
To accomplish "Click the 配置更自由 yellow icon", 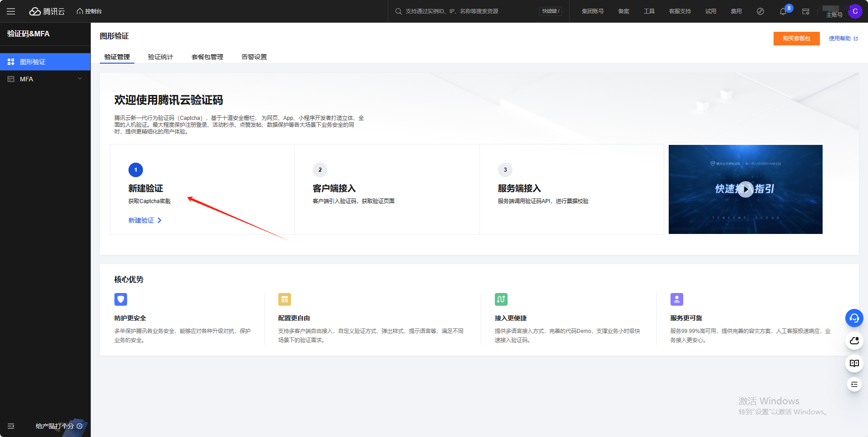I will [x=285, y=299].
